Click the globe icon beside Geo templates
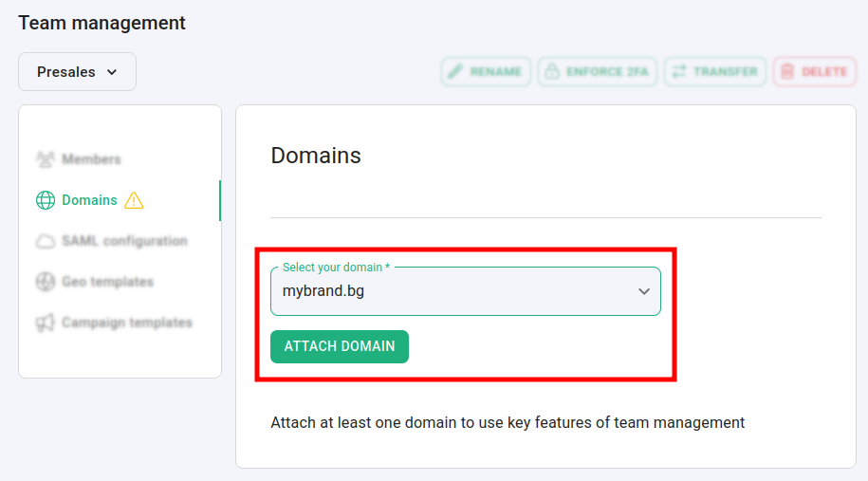This screenshot has width=868, height=481. (45, 283)
